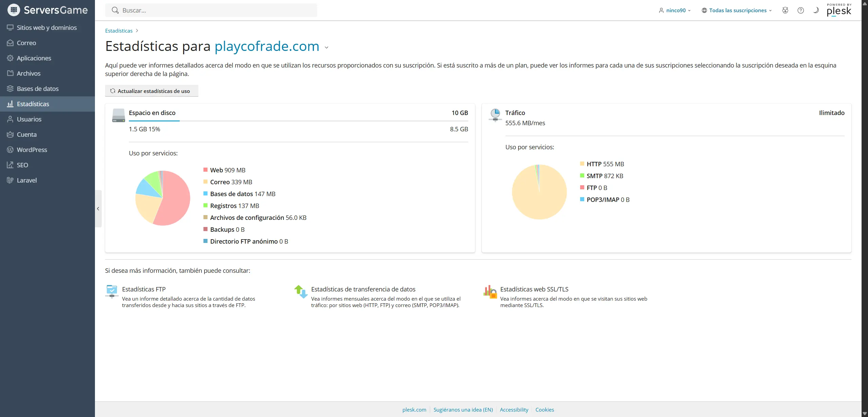The width and height of the screenshot is (868, 417).
Task: Open the help question mark icon
Action: point(801,10)
